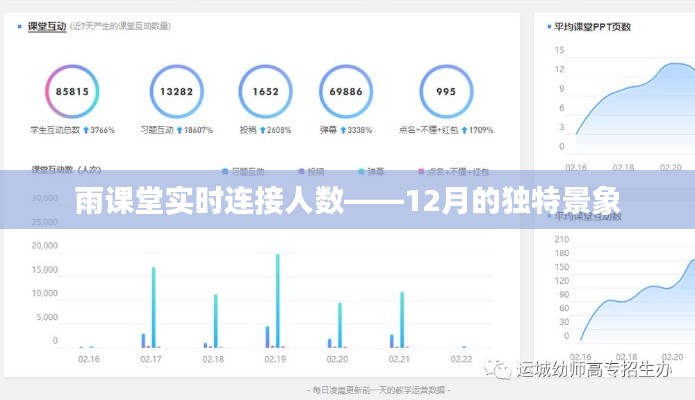
Task: Click the 85815 student interaction total ring
Action: pyautogui.click(x=72, y=91)
